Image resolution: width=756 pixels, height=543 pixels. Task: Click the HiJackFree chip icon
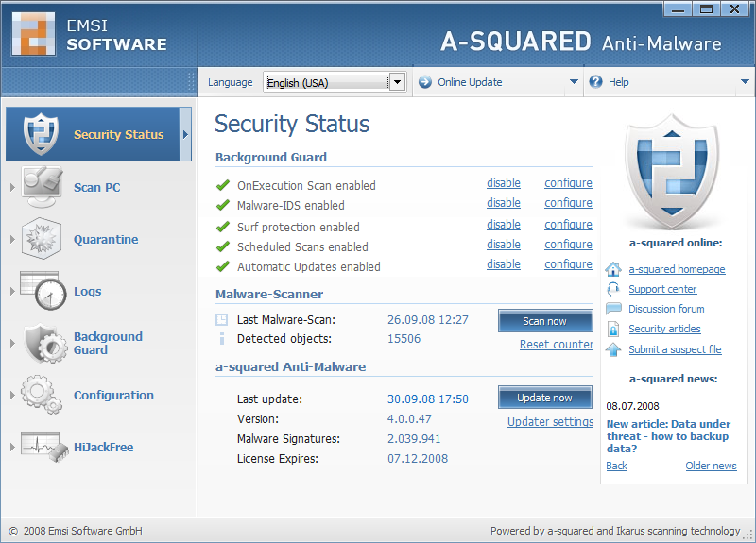click(43, 447)
